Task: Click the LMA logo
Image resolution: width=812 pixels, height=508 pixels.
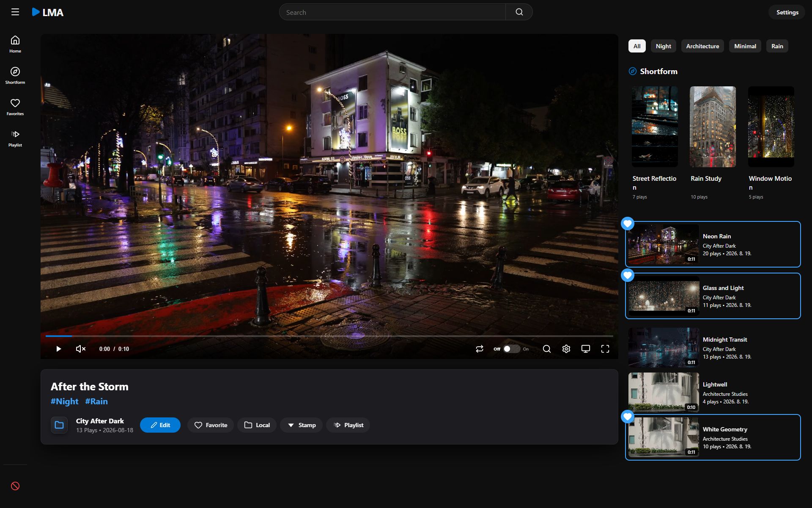Action: (48, 12)
